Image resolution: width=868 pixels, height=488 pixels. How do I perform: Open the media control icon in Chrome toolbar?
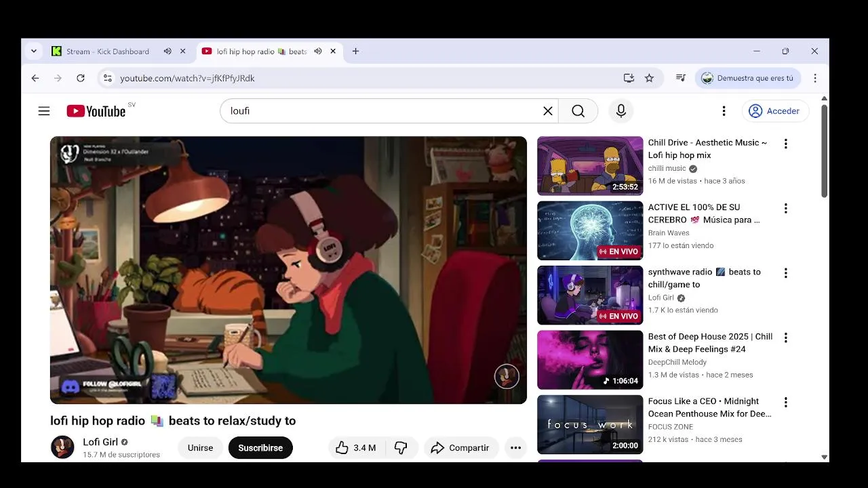tap(681, 78)
